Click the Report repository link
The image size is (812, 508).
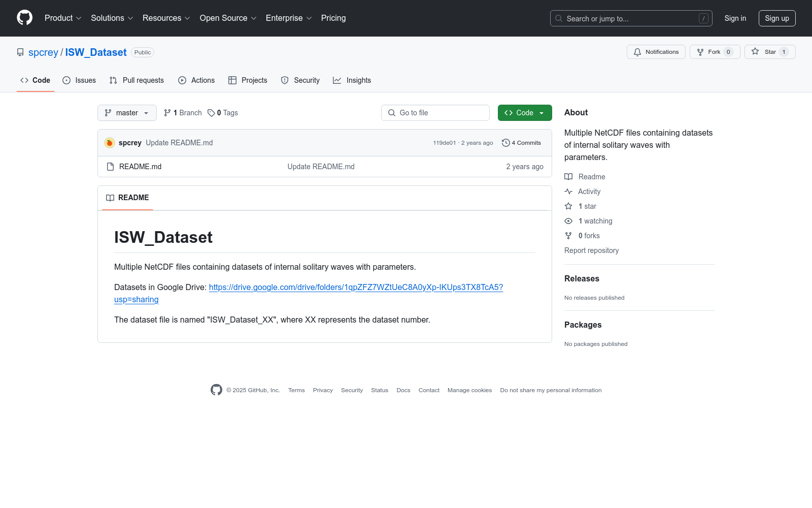tap(591, 250)
